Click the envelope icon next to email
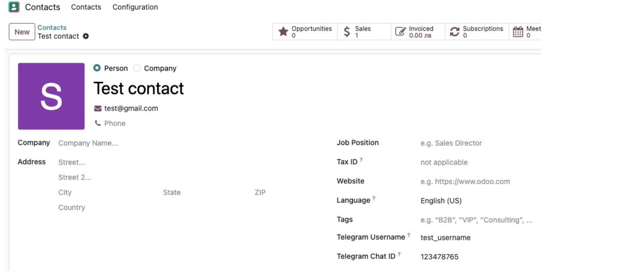644x271 pixels. (x=98, y=108)
